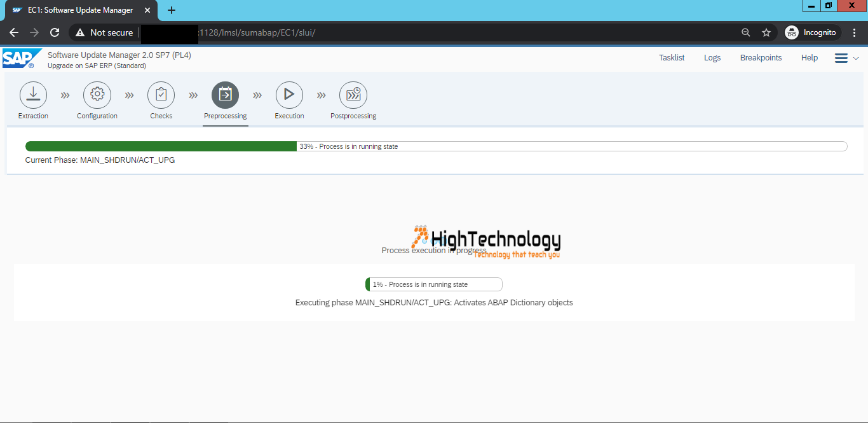Reload the page

pyautogui.click(x=55, y=32)
